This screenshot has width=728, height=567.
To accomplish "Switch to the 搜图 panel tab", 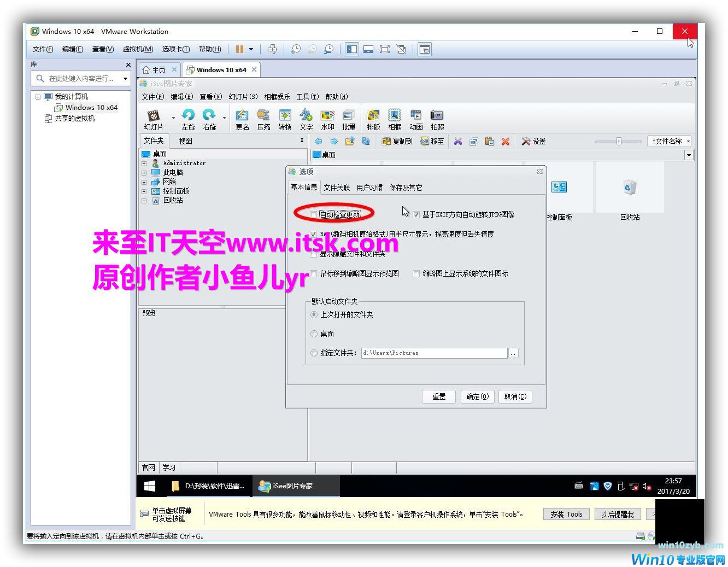I will point(186,141).
